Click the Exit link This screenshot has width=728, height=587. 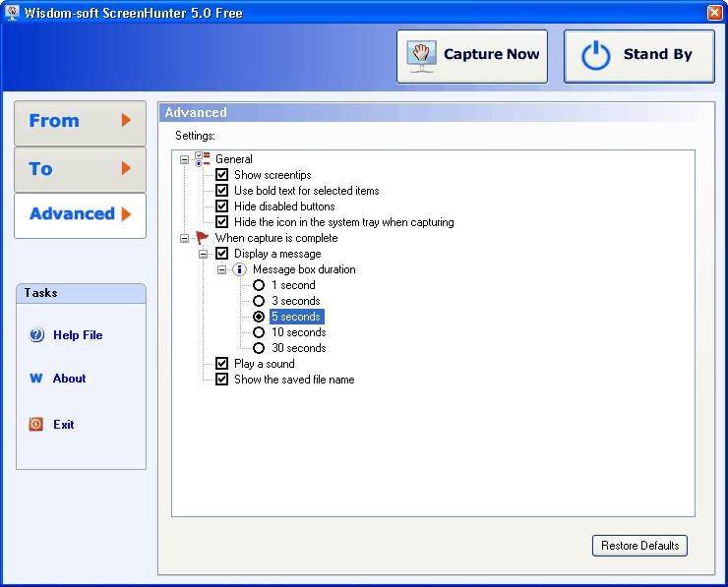64,424
